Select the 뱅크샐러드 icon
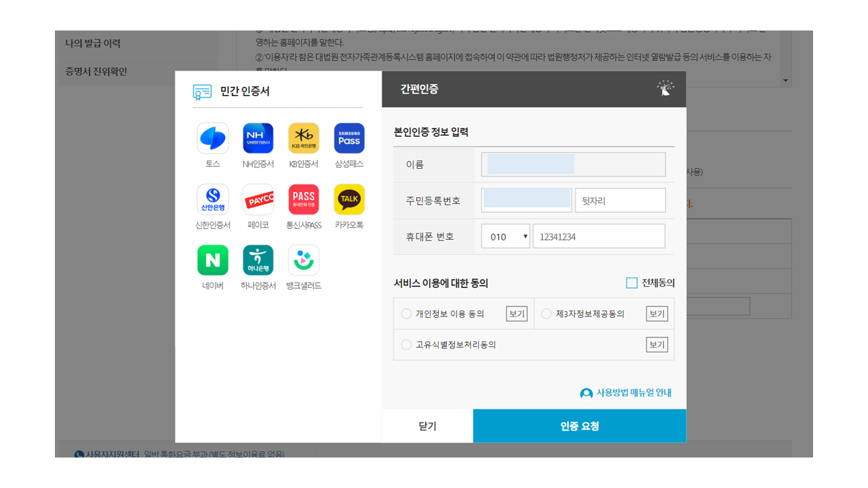 303,260
